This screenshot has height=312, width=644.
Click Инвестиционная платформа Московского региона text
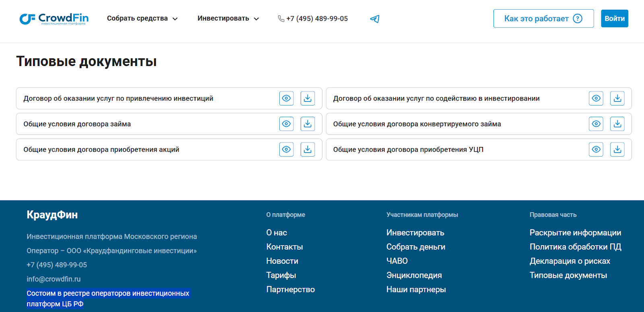click(x=112, y=237)
